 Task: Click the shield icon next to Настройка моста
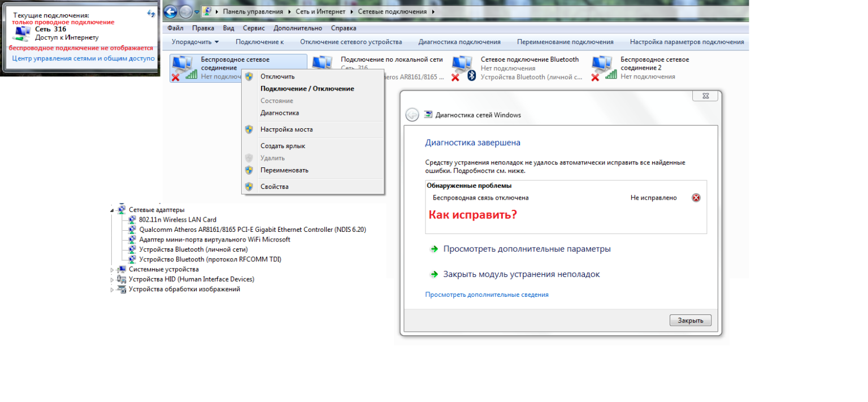coord(249,129)
